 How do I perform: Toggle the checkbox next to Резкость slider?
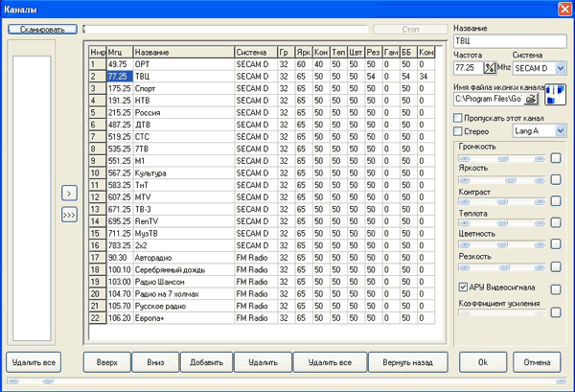click(556, 267)
